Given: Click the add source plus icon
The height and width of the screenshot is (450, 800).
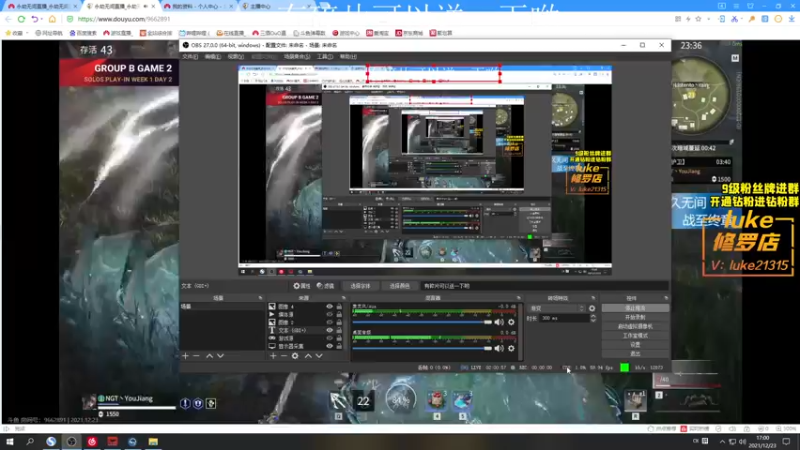Looking at the screenshot, I should 273,356.
